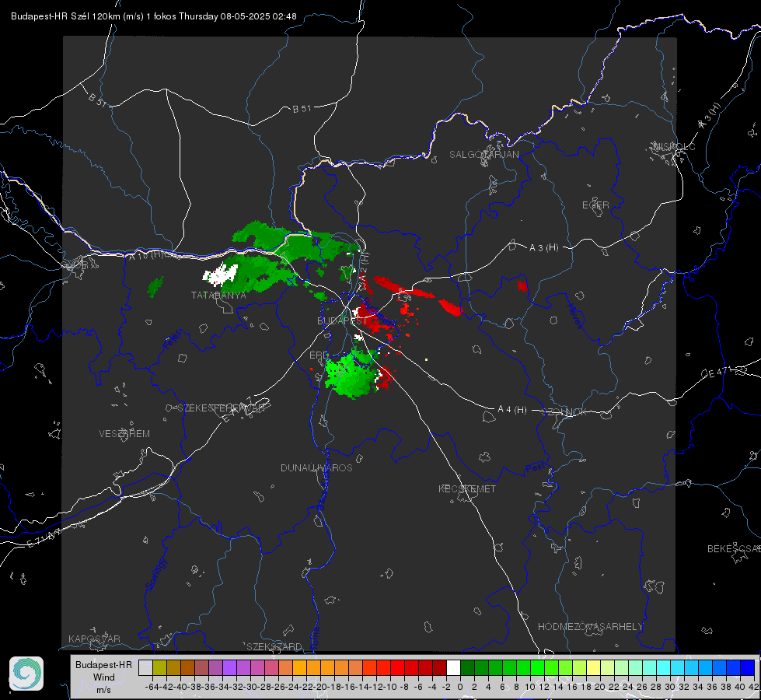
Task: Choose the brown swatch between -40 and -38
Action: click(x=187, y=667)
